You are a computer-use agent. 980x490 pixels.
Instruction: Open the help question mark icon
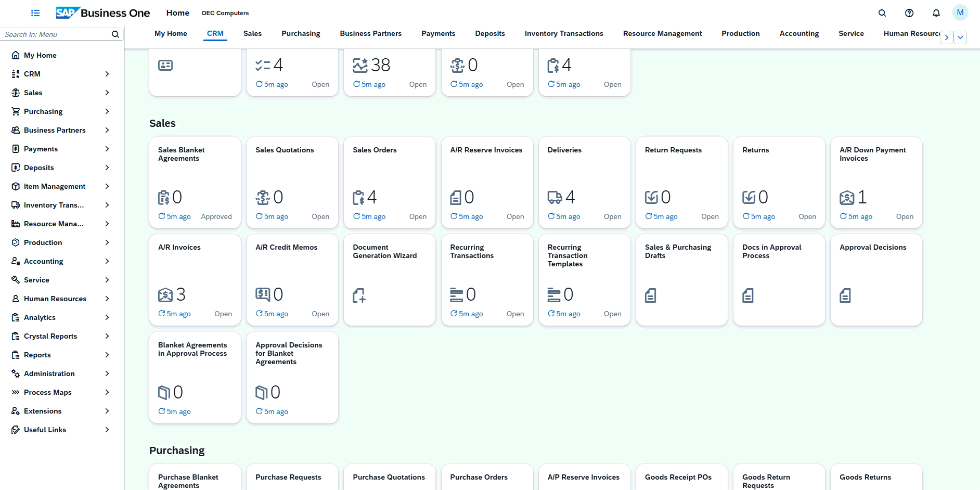[x=909, y=13]
